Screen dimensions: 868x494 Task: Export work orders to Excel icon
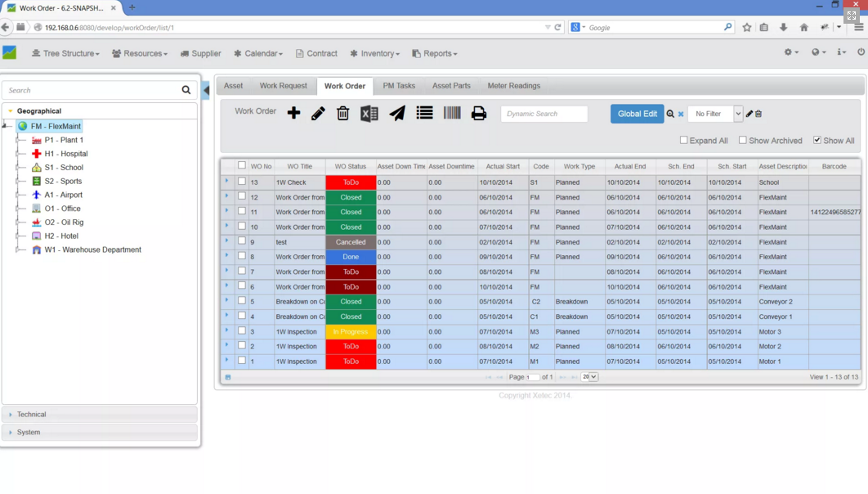369,114
